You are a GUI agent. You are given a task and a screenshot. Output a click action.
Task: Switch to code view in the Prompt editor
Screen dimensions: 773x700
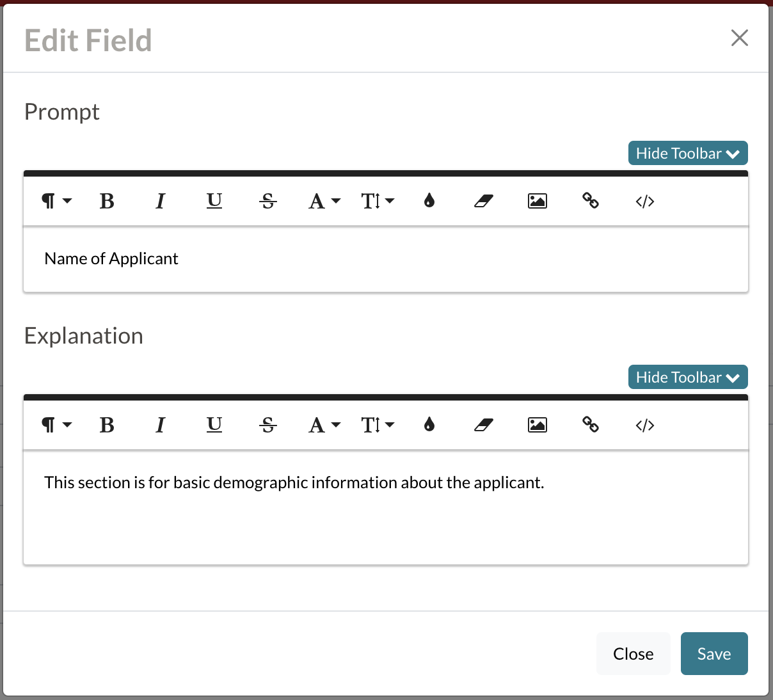coord(644,200)
